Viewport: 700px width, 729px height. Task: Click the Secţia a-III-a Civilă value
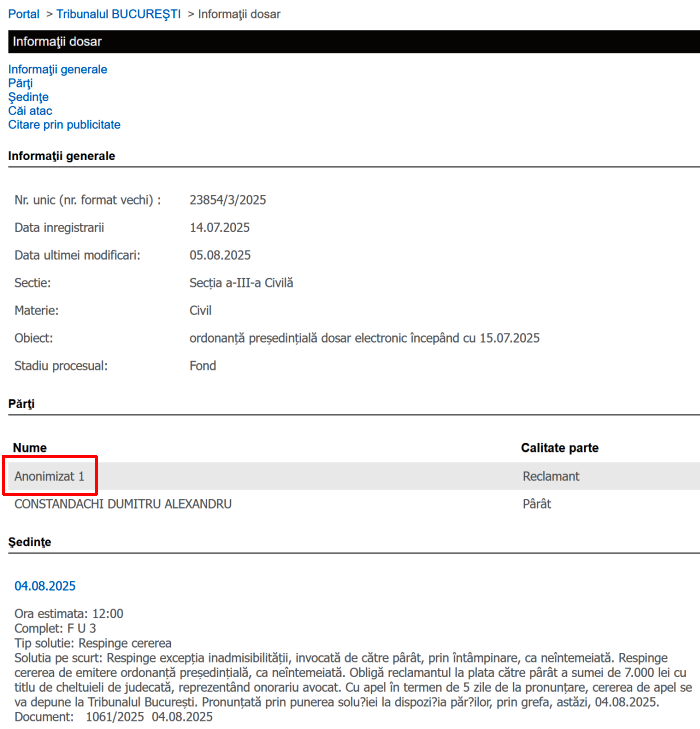click(x=241, y=283)
